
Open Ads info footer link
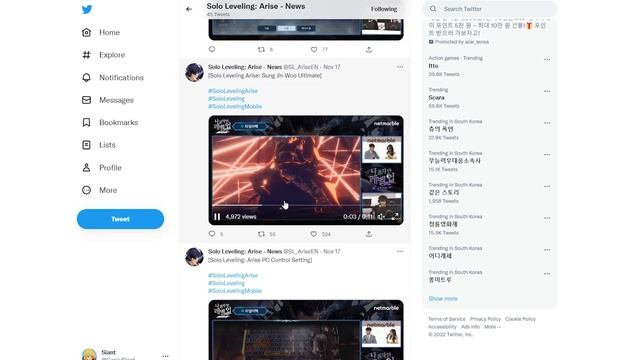[470, 327]
